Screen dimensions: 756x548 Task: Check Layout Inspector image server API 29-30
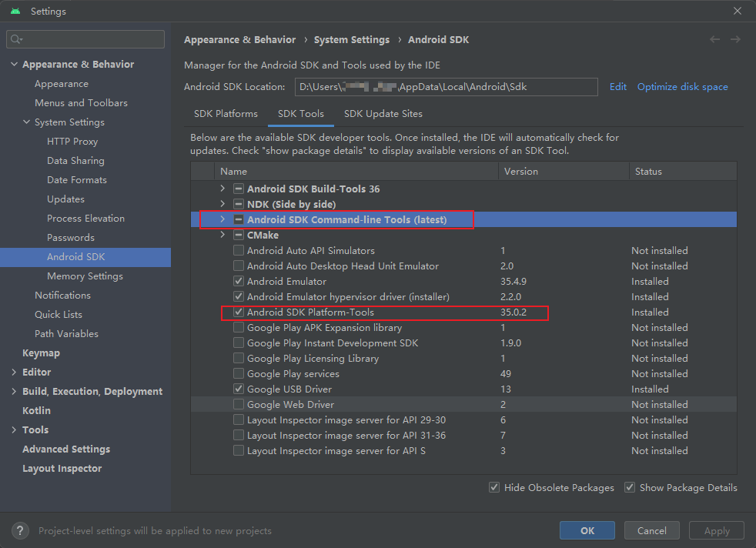(x=238, y=420)
